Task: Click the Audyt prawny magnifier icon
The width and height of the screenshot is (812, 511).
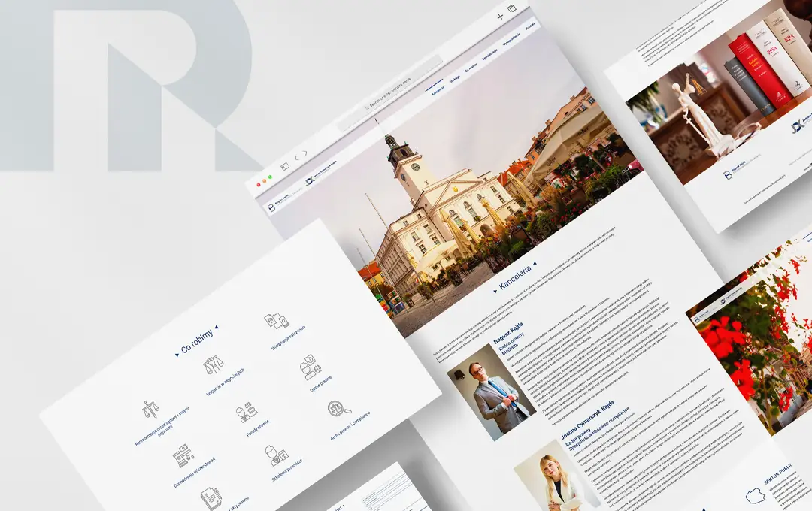Action: (x=338, y=410)
